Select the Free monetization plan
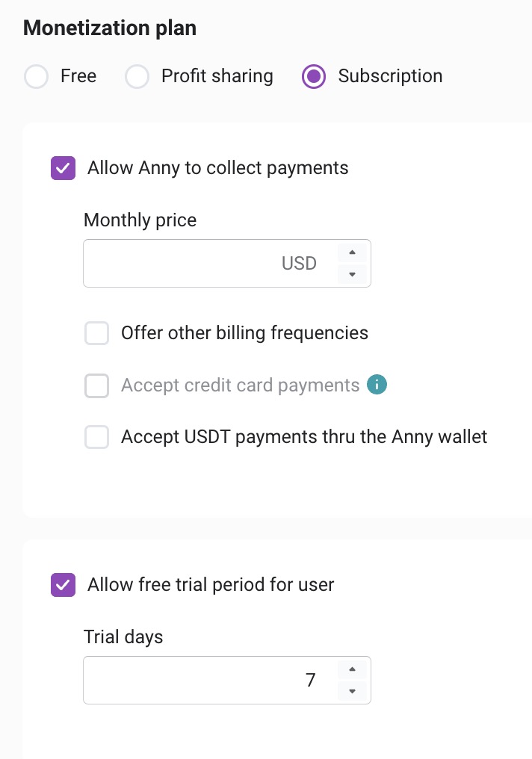This screenshot has height=759, width=532. tap(37, 77)
